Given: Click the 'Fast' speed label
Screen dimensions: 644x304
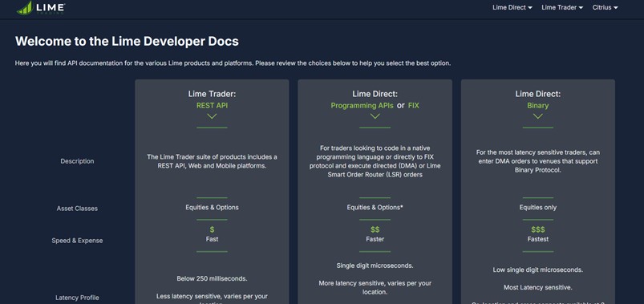Looking at the screenshot, I should coord(212,239).
